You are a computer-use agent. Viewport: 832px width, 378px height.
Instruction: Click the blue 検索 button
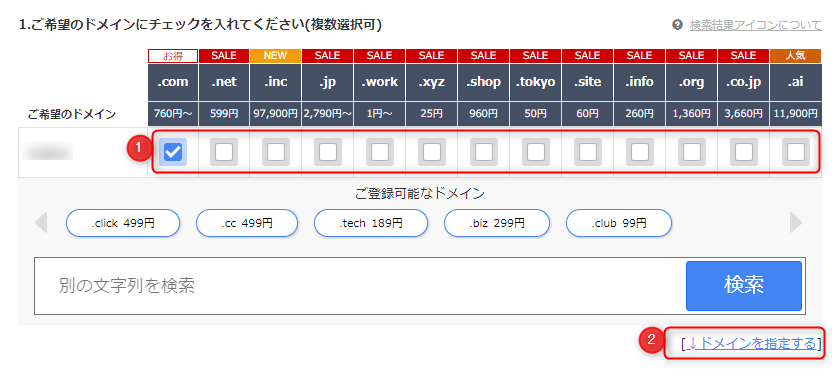(x=744, y=286)
